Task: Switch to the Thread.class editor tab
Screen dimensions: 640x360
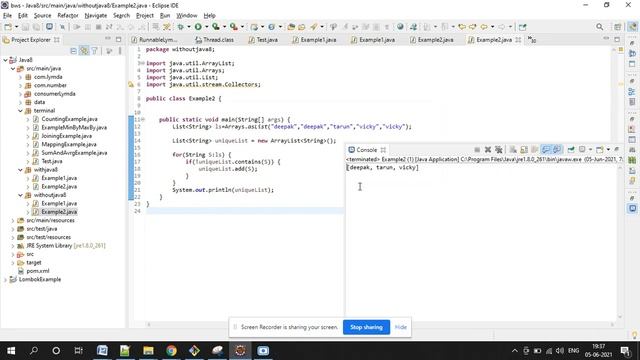Action: click(x=214, y=40)
